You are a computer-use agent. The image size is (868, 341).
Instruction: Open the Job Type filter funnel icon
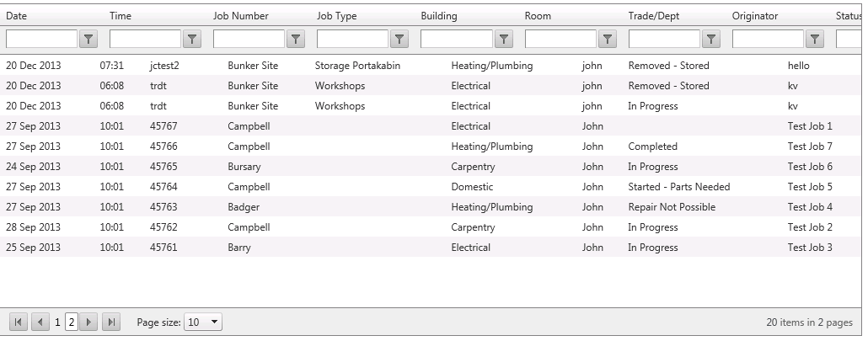pyautogui.click(x=399, y=40)
